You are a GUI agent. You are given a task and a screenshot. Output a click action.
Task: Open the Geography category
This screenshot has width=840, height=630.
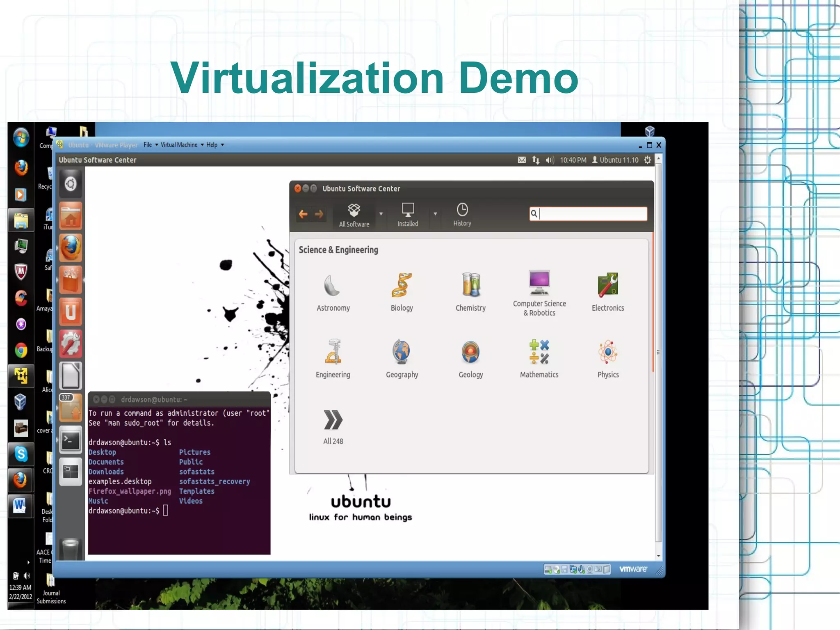click(402, 359)
